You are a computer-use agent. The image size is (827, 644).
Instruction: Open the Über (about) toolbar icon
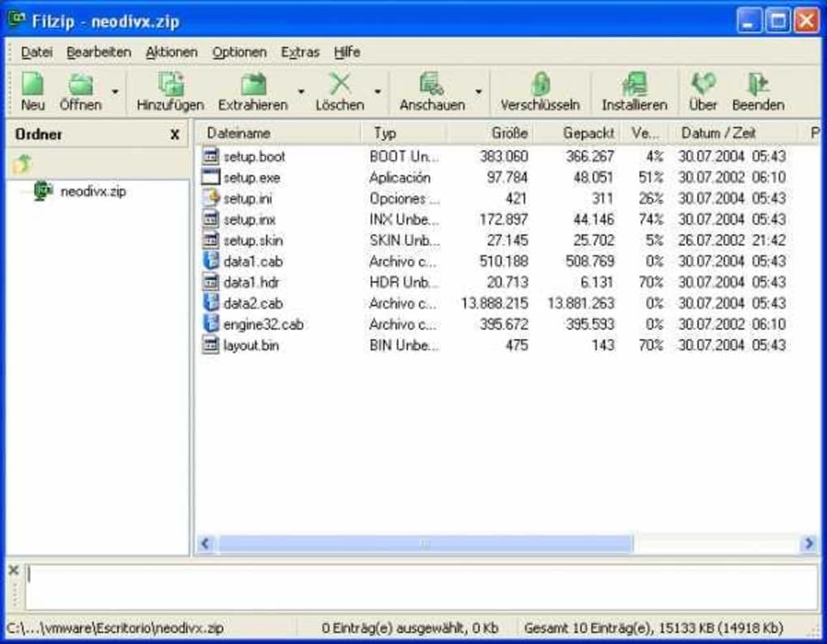tap(703, 84)
